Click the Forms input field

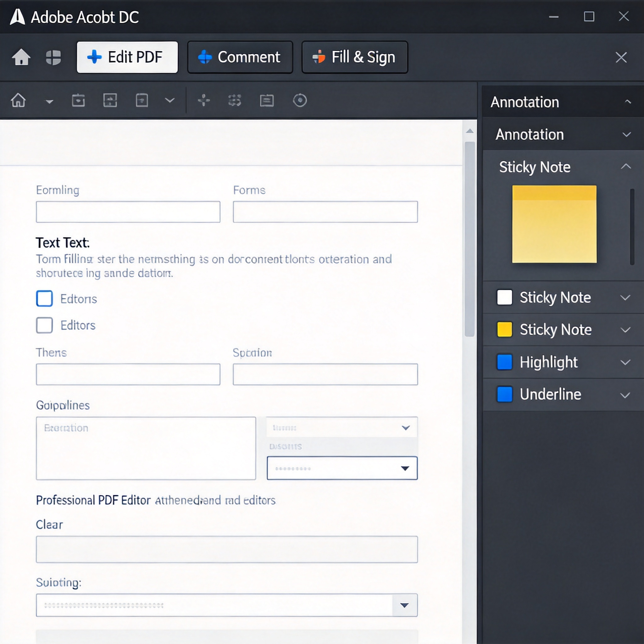(325, 212)
